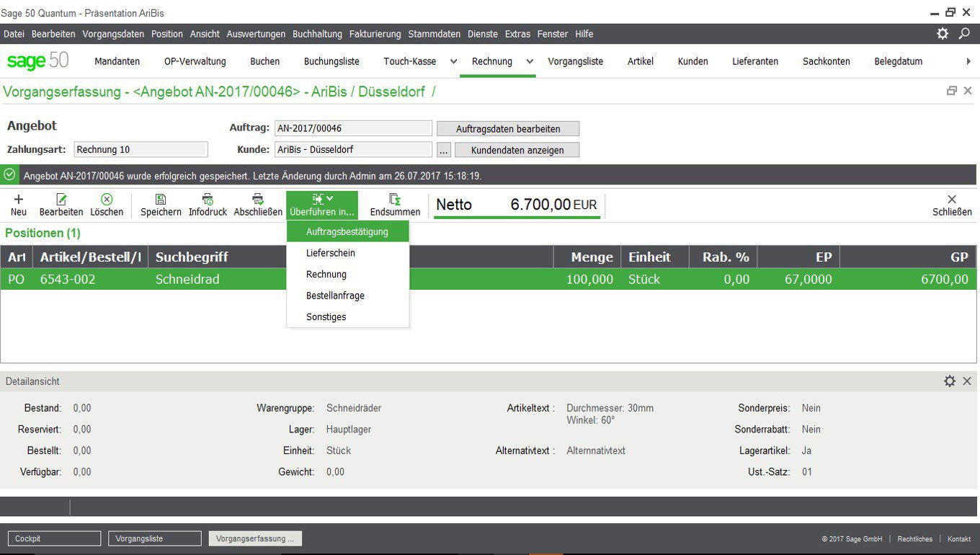The height and width of the screenshot is (555, 980).
Task: Select Sonstiges from the menu
Action: (347, 316)
